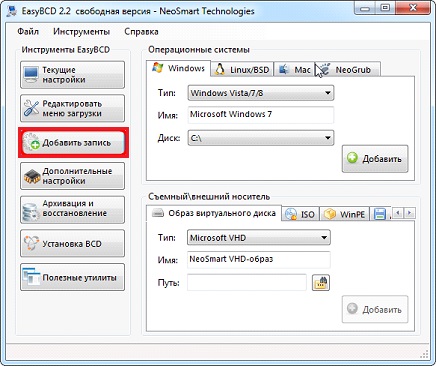Click the empty Путь path field
Viewport: 436px width, 366px height.
(x=247, y=282)
